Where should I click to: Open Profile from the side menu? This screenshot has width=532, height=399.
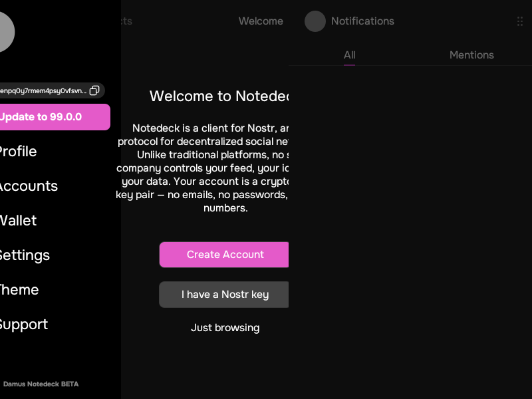tap(17, 152)
